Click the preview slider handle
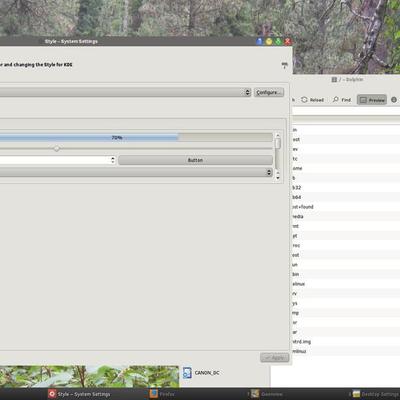The height and width of the screenshot is (400, 400). 57,148
